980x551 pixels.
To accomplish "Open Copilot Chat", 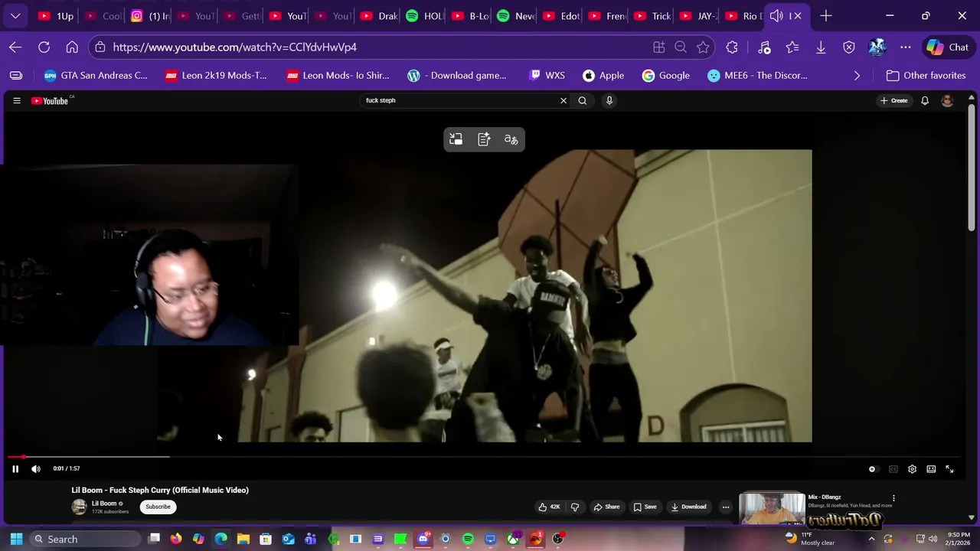I will (948, 47).
